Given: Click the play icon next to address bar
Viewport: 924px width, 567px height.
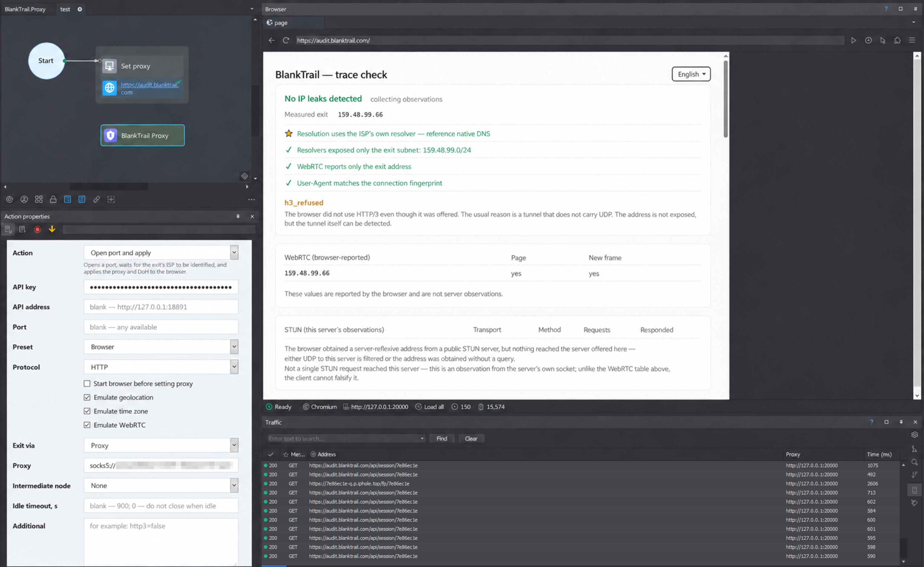Looking at the screenshot, I should tap(854, 40).
